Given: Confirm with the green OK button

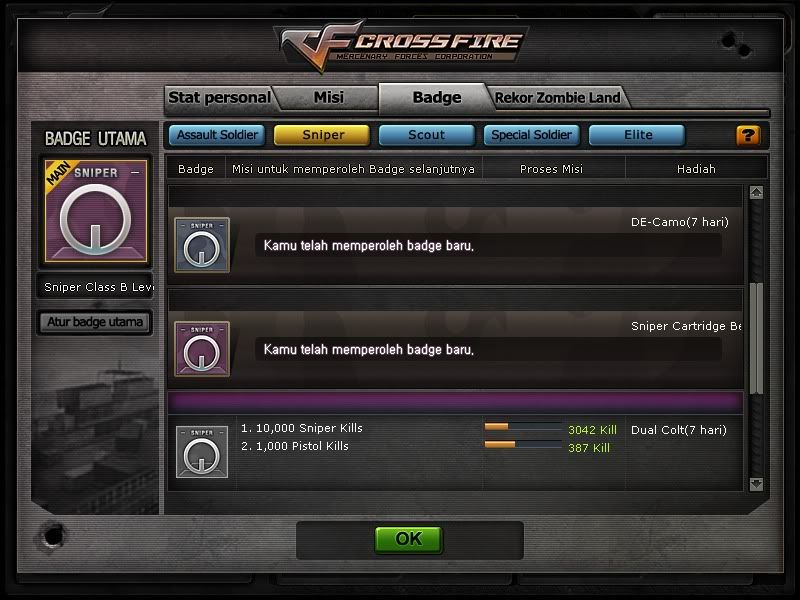Looking at the screenshot, I should pyautogui.click(x=408, y=539).
